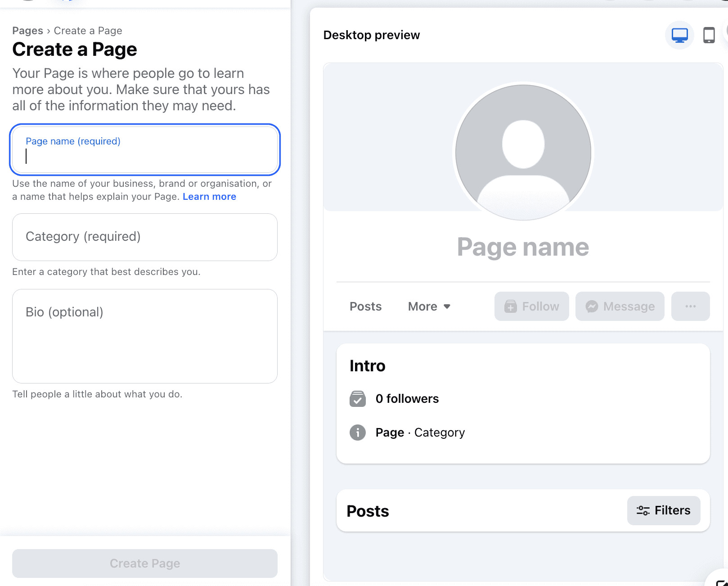Switch to mobile preview icon
The width and height of the screenshot is (728, 586).
click(709, 35)
